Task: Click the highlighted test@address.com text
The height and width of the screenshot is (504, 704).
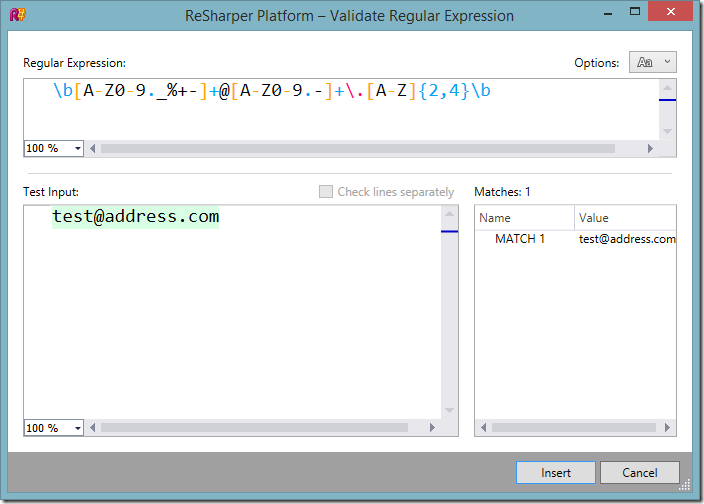Action: click(x=136, y=217)
